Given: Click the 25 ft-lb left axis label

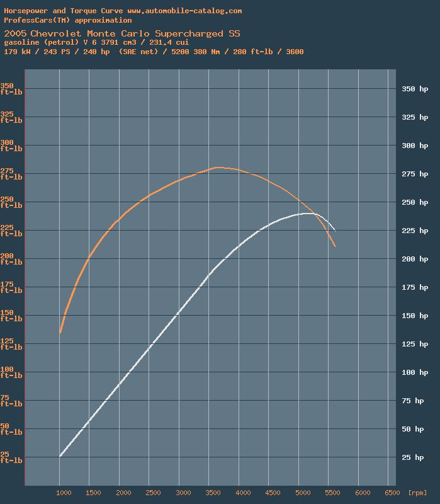Looking at the screenshot, I should (11, 457).
